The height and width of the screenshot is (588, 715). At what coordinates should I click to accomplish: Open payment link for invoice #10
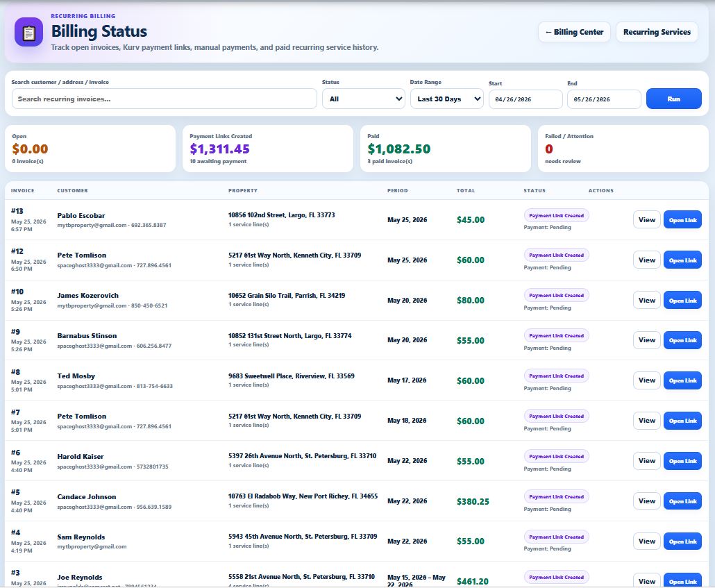click(x=682, y=300)
